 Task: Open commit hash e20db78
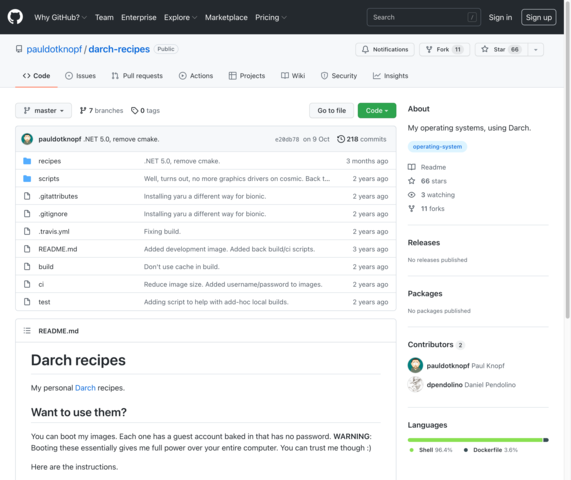click(x=287, y=139)
